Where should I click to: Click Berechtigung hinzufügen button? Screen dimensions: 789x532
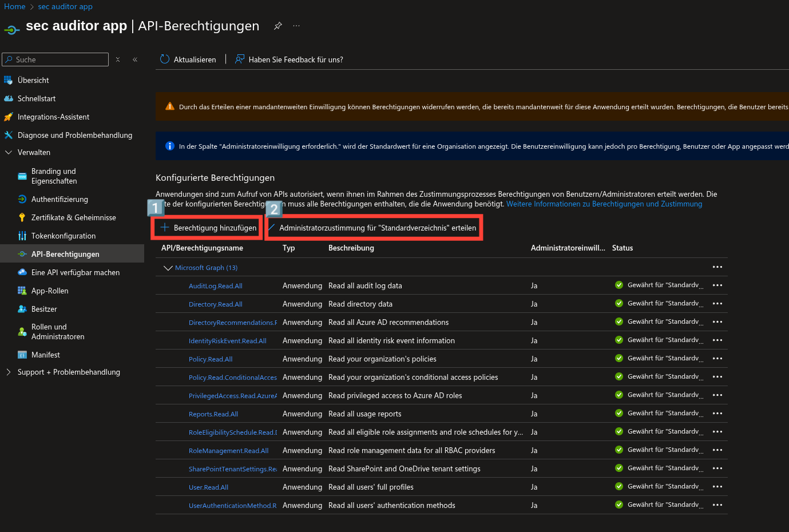tap(208, 228)
